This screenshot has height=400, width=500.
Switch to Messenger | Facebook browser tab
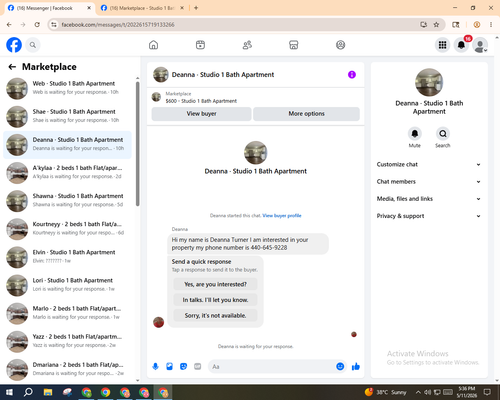pos(44,8)
